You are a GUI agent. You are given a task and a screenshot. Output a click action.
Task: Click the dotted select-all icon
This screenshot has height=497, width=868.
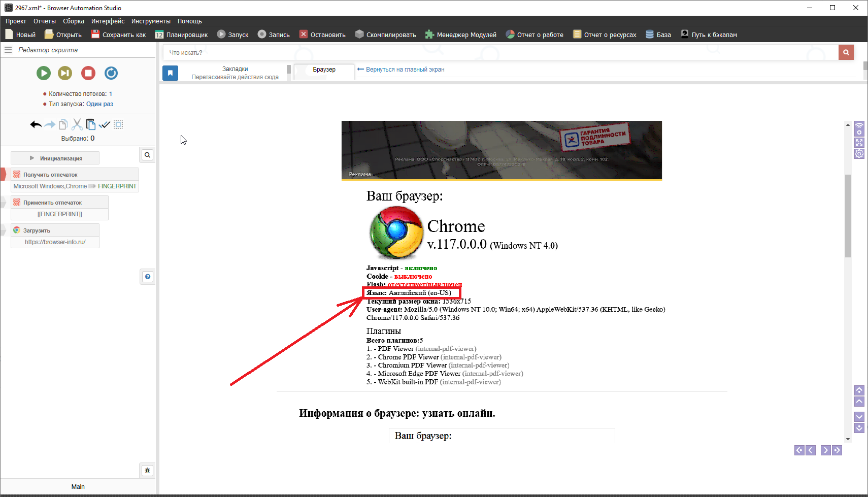tap(118, 124)
